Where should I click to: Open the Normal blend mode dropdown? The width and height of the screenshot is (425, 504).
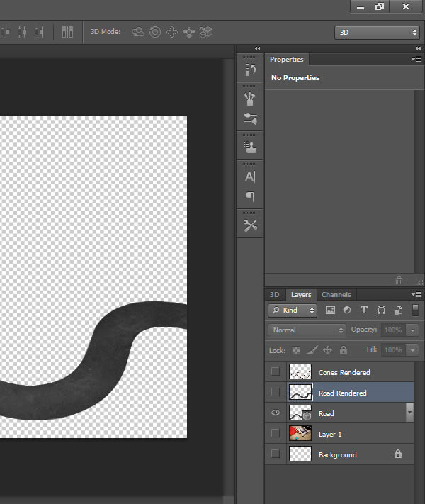307,330
